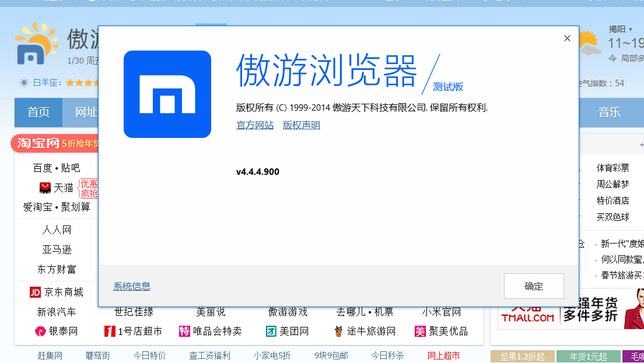The height and width of the screenshot is (363, 644).
Task: Select the 音乐 tab
Action: tap(610, 112)
